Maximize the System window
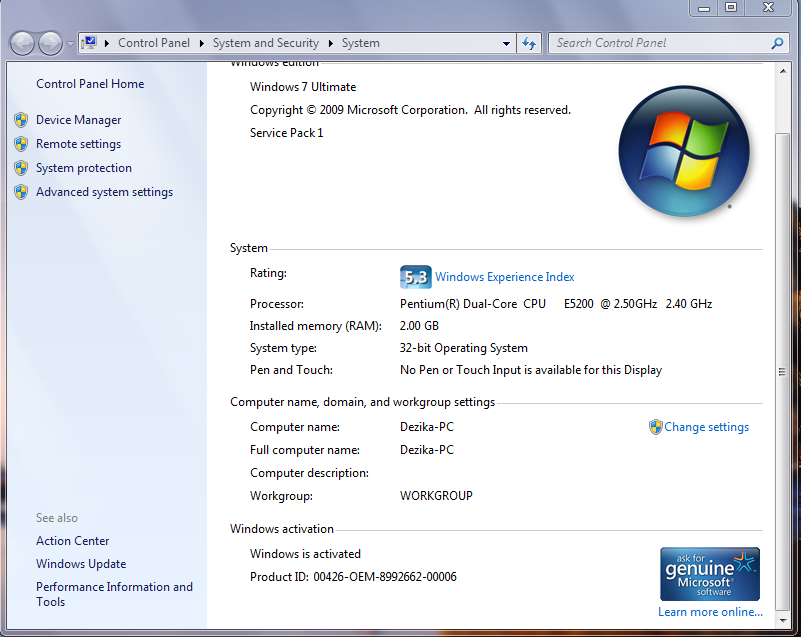This screenshot has width=801, height=637. point(731,8)
